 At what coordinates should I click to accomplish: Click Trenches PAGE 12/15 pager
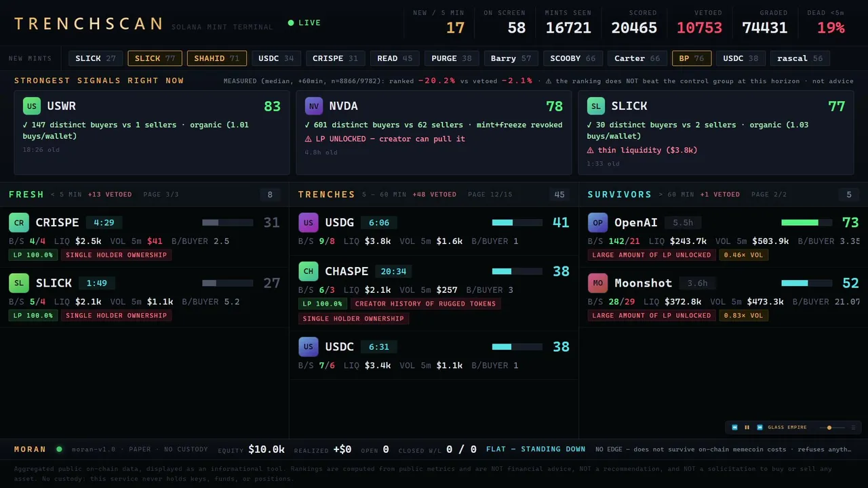coord(490,195)
